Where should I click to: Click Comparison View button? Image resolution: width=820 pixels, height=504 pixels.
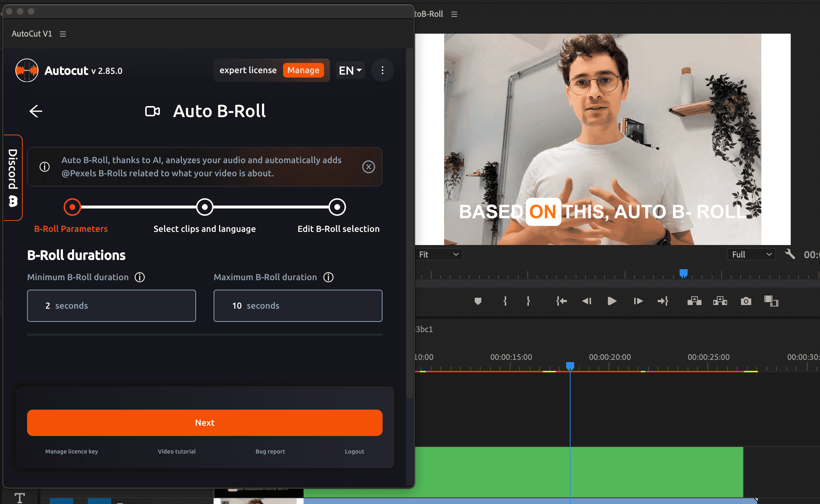(x=771, y=301)
